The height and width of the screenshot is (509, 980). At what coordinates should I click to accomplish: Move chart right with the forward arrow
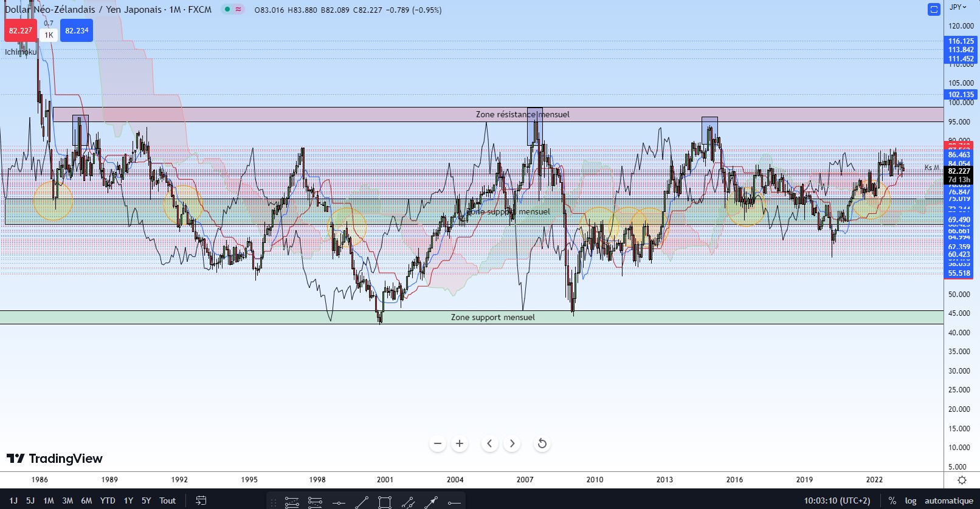pyautogui.click(x=512, y=443)
